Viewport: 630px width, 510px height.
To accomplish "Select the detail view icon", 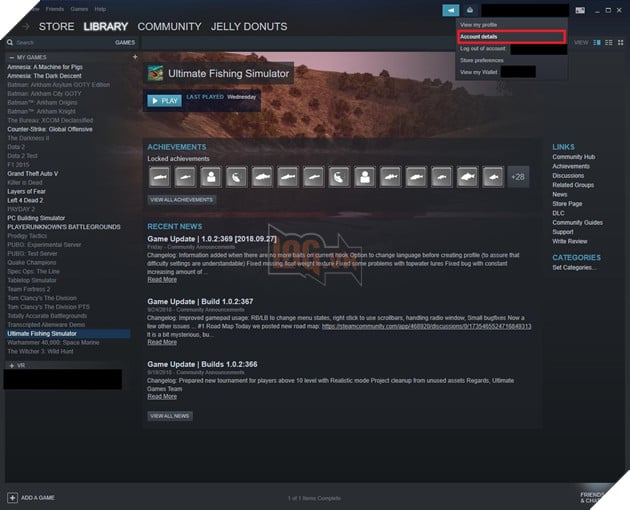I will point(597,43).
